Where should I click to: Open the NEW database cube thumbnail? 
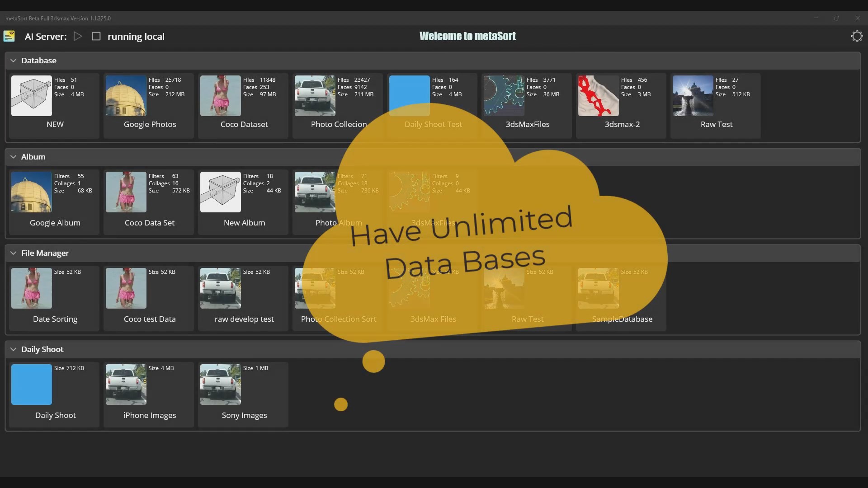32,96
